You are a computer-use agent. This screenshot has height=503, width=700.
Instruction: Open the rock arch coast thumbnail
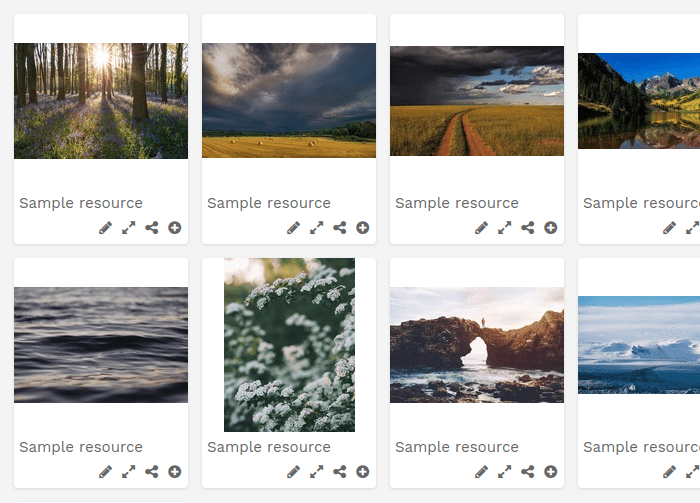point(477,345)
